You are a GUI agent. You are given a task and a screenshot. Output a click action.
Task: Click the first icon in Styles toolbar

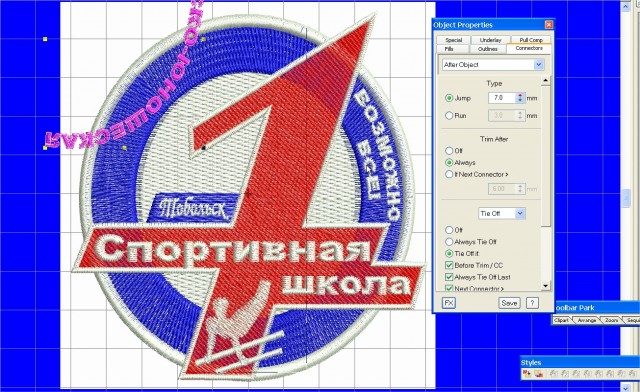click(527, 373)
